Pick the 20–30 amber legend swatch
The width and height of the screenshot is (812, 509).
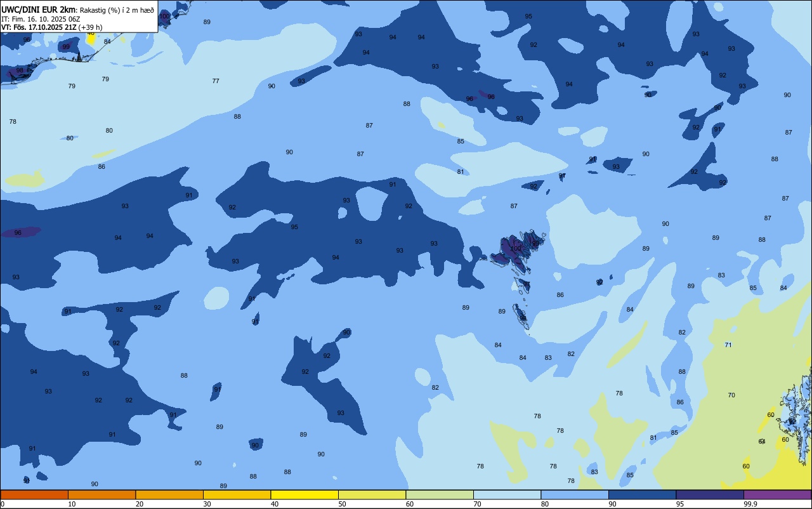coord(169,494)
